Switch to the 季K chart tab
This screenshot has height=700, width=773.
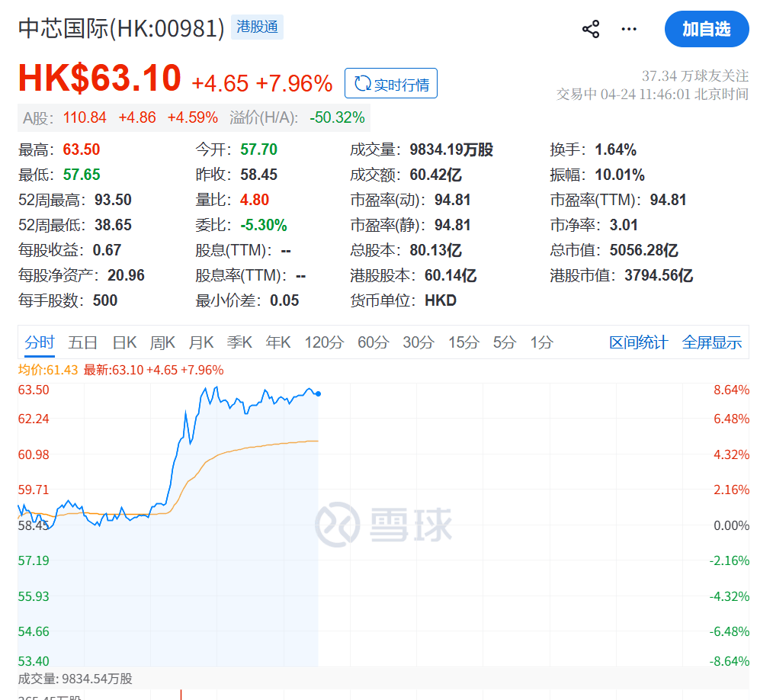tap(239, 342)
